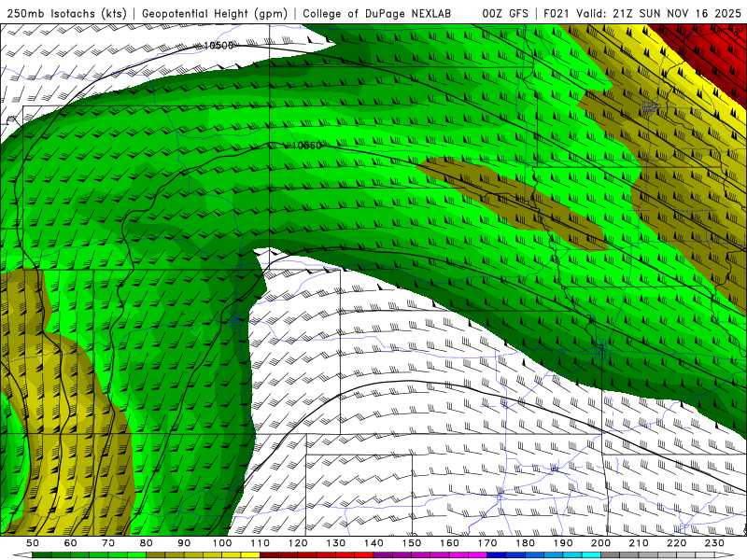Click the dark blue swatch right of 170
The width and height of the screenshot is (747, 560).
coord(497,555)
